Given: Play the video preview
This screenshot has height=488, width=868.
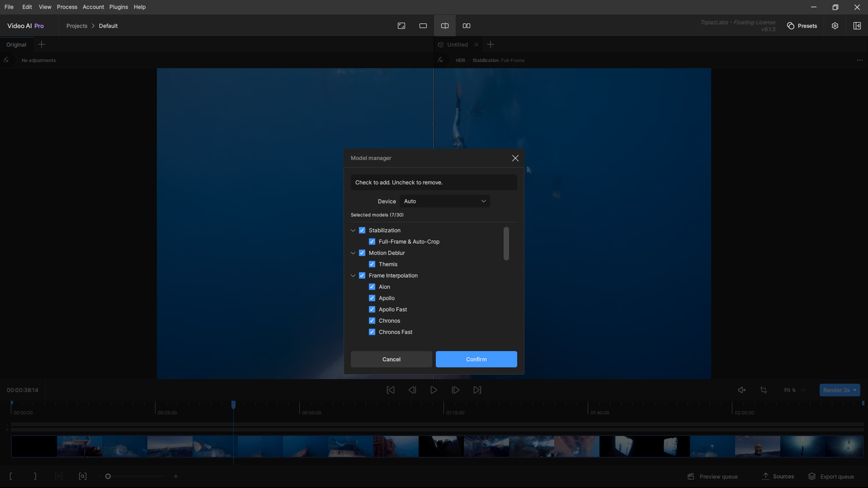Looking at the screenshot, I should coord(434,390).
